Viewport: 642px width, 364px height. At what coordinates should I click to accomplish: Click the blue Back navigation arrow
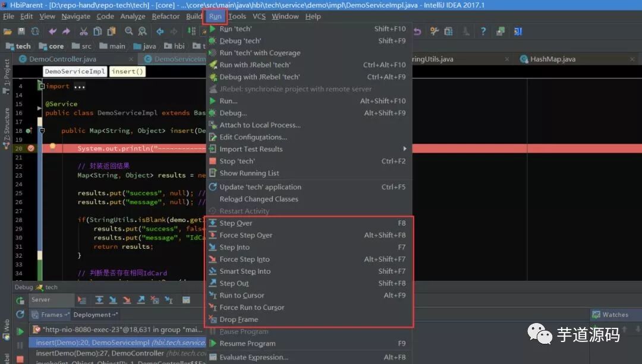160,31
